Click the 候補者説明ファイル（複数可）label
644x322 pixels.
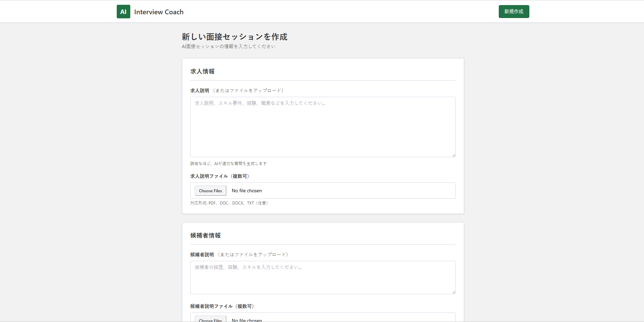click(x=222, y=306)
